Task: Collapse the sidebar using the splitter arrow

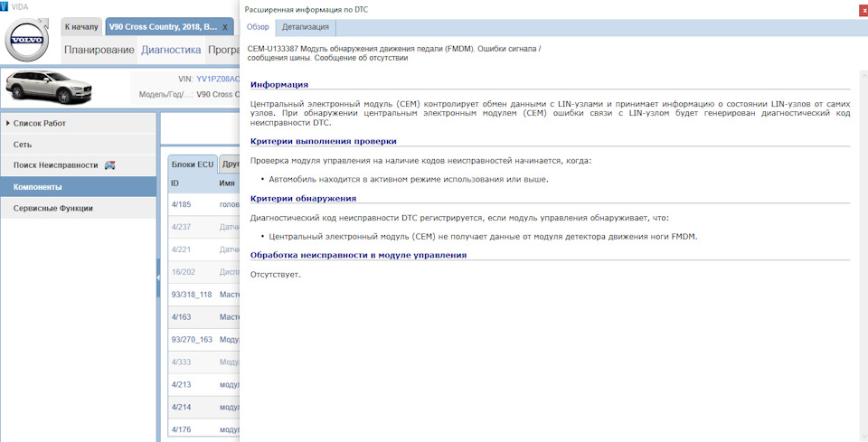Action: (x=158, y=277)
